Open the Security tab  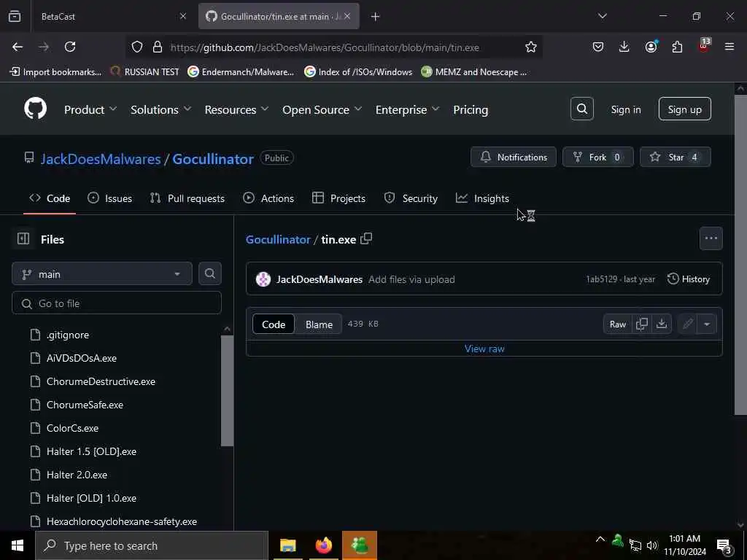(x=411, y=198)
